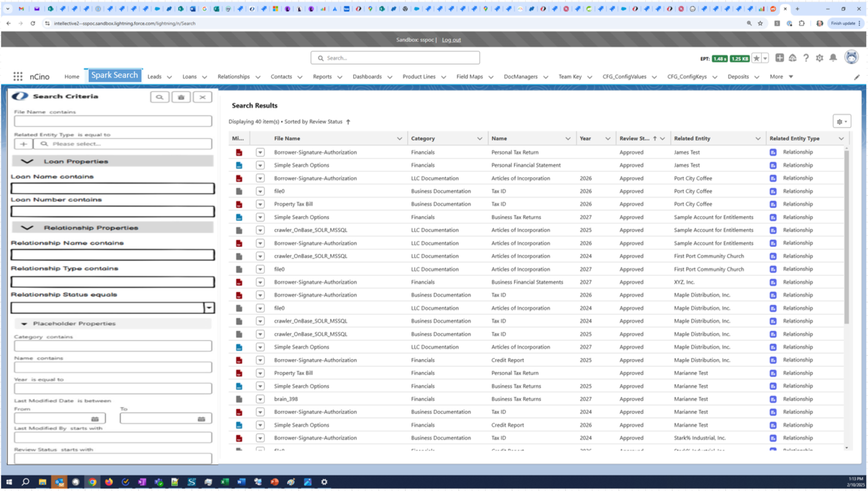
Task: Close the Search Criteria panel with X
Action: point(202,97)
